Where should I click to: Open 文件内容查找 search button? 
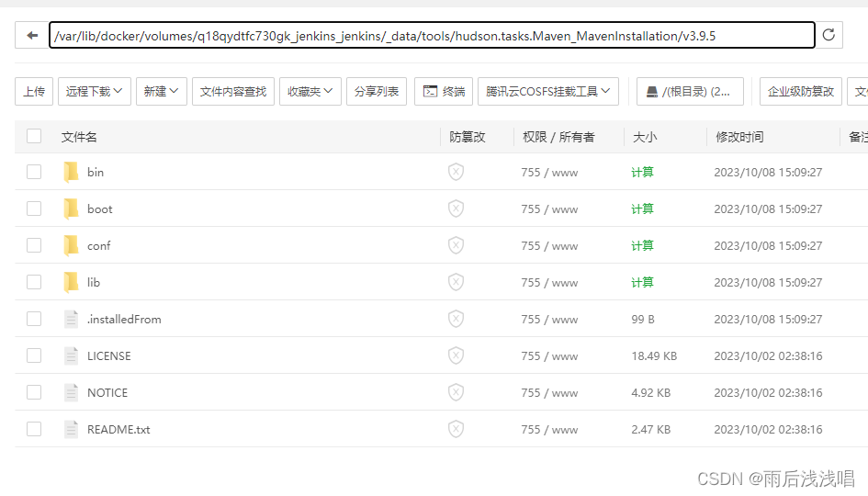coord(233,91)
